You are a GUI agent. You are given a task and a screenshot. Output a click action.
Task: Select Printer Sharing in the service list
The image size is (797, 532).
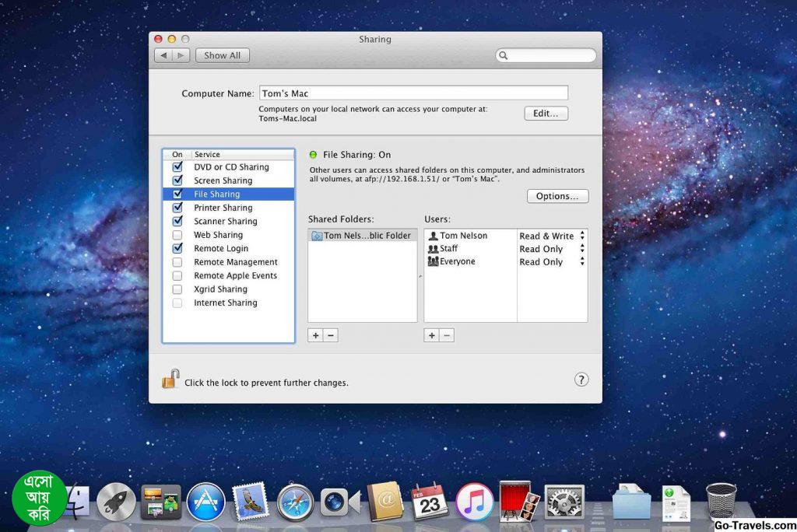coord(223,208)
